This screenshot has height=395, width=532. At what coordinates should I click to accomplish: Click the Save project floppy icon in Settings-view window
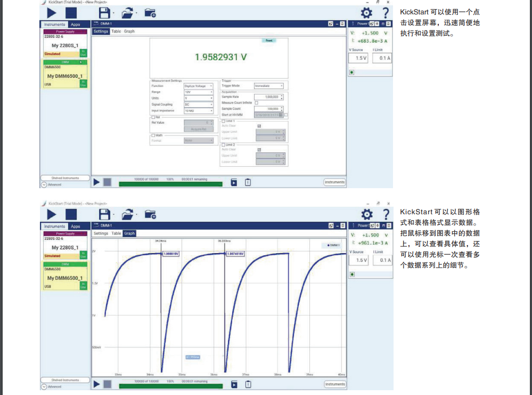coord(104,13)
